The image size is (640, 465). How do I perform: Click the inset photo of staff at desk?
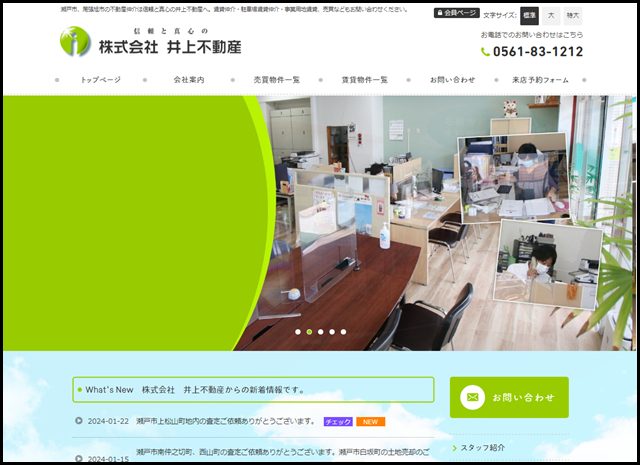[x=513, y=178]
